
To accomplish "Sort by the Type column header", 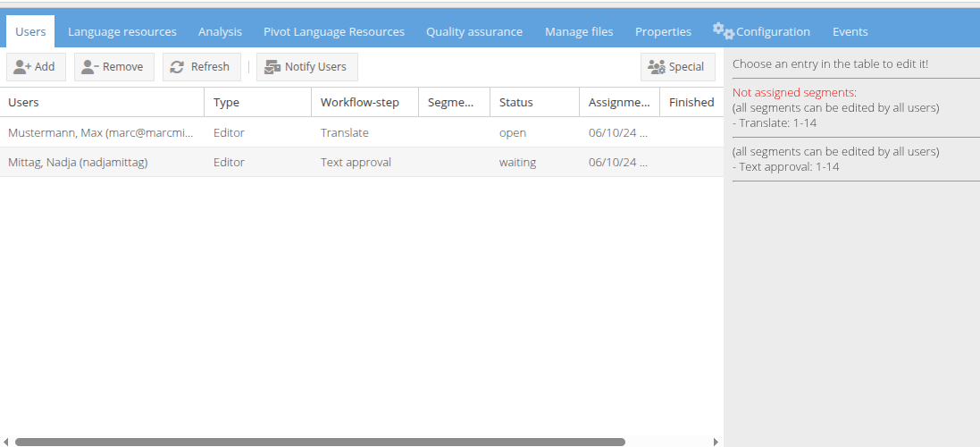I will pos(226,102).
